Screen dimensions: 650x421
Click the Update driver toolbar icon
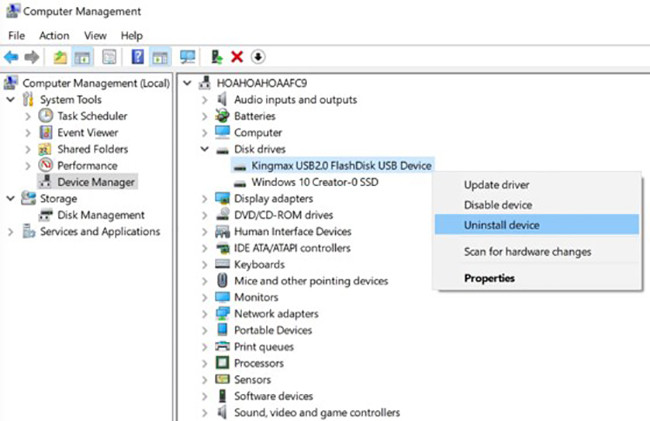217,57
